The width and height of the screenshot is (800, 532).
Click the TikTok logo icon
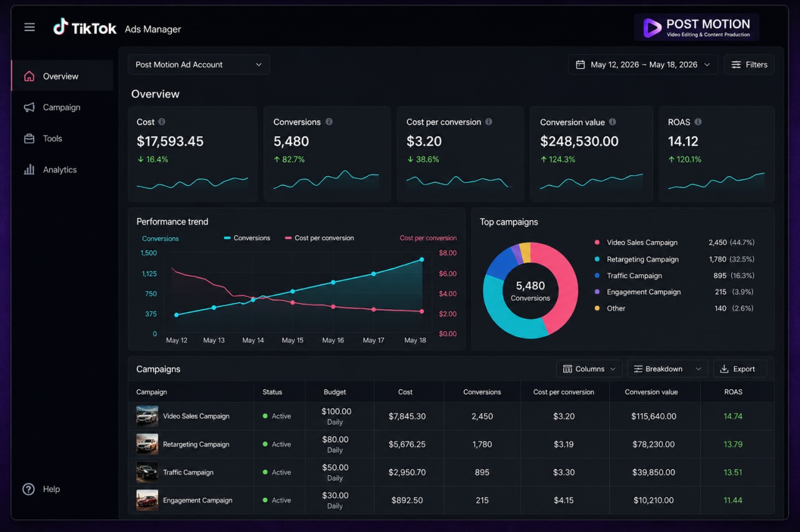(60, 26)
